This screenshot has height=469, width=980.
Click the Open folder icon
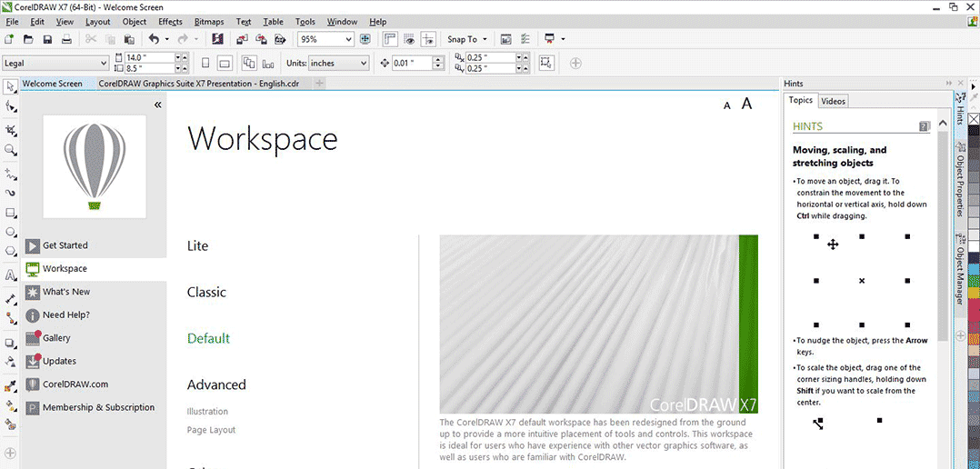(x=28, y=39)
